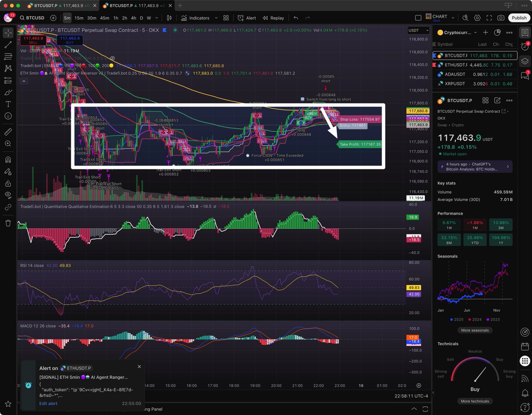
Task: Expand the timeframe interval dropdown
Action: pos(157,18)
